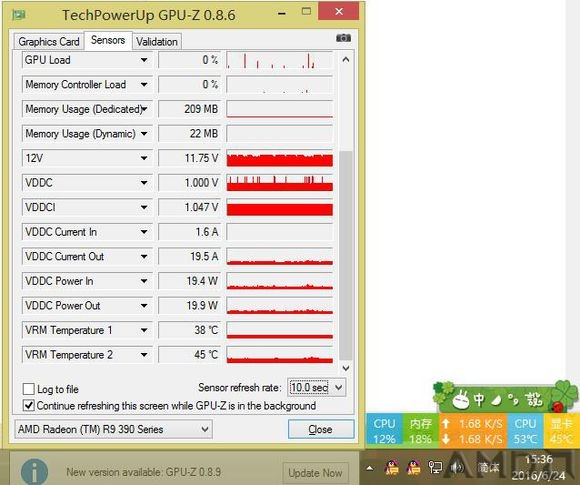The width and height of the screenshot is (580, 485).
Task: Enable the Log to file checkbox
Action: point(29,389)
